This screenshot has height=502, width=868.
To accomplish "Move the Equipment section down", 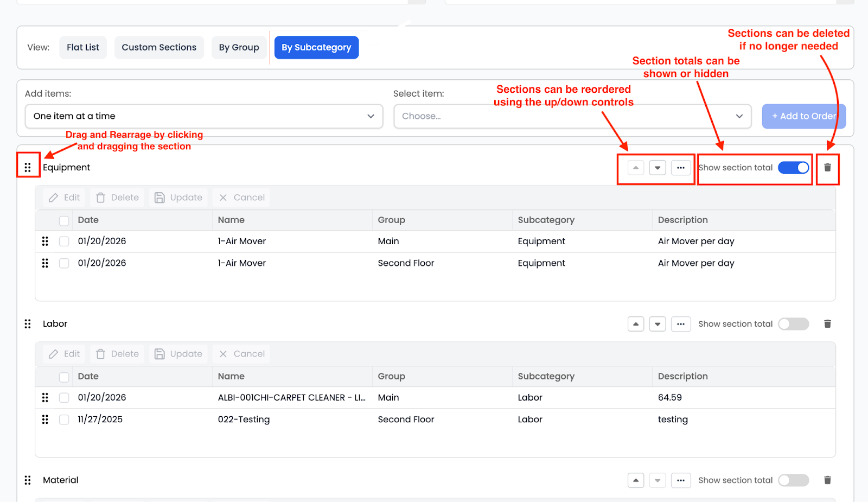I will pos(658,168).
